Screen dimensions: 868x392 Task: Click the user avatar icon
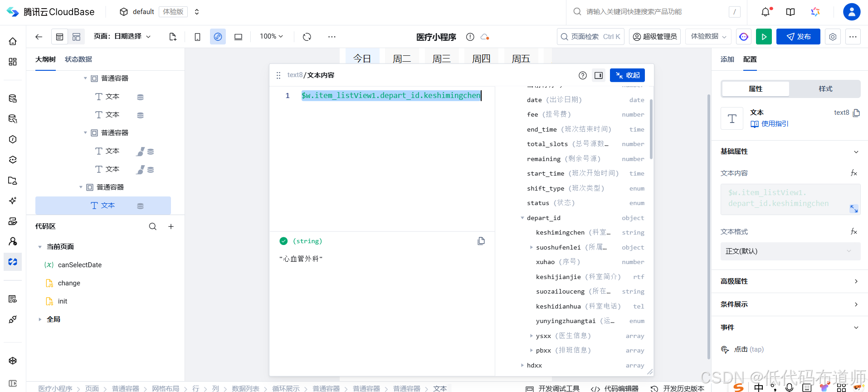(852, 12)
